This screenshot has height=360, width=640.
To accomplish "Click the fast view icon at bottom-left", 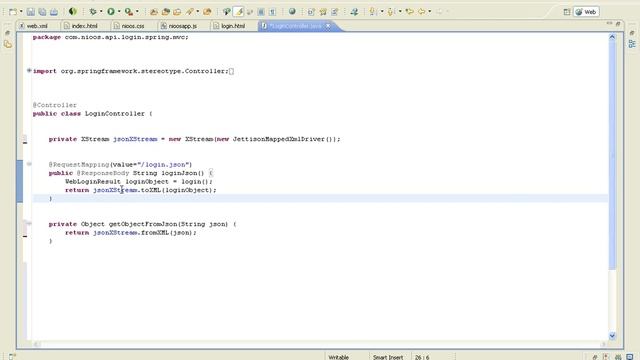I will pyautogui.click(x=12, y=356).
